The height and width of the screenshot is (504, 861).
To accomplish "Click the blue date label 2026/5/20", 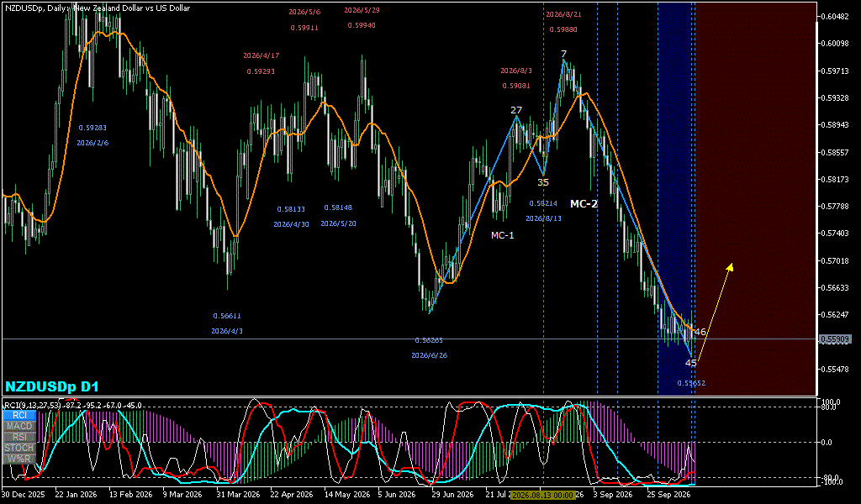I will click(x=338, y=223).
